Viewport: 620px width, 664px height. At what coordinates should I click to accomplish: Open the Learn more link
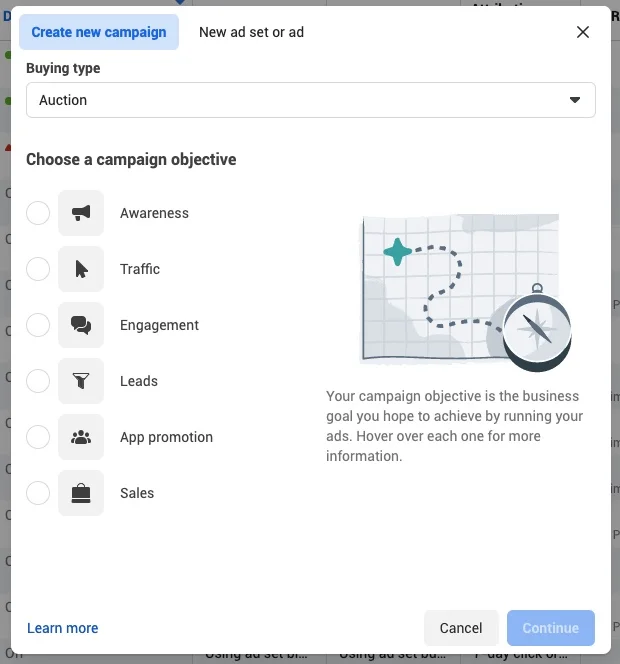[x=63, y=628]
